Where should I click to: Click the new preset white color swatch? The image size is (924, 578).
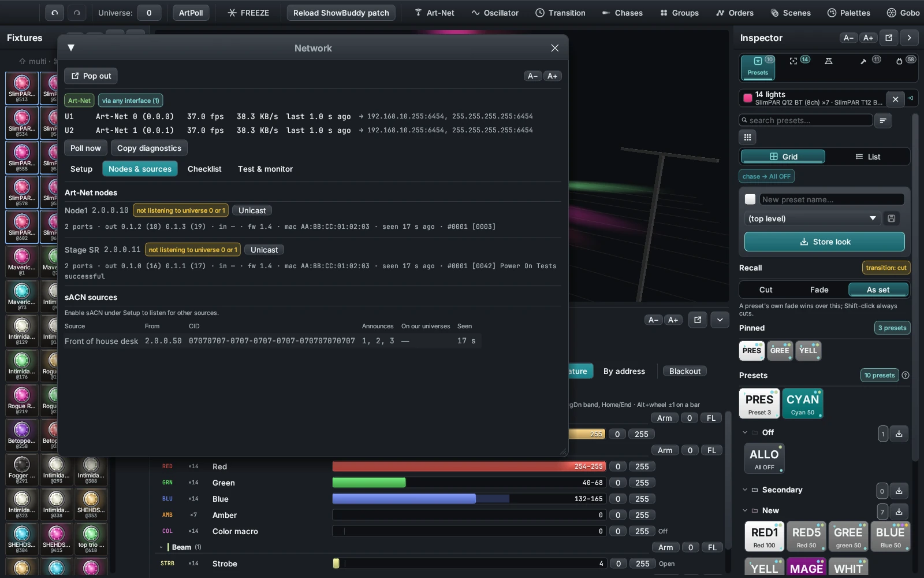point(750,199)
